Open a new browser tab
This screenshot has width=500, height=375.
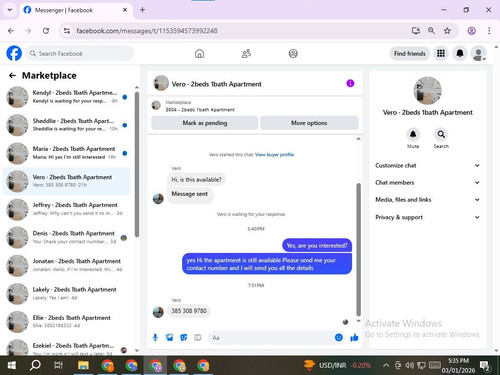pos(142,10)
